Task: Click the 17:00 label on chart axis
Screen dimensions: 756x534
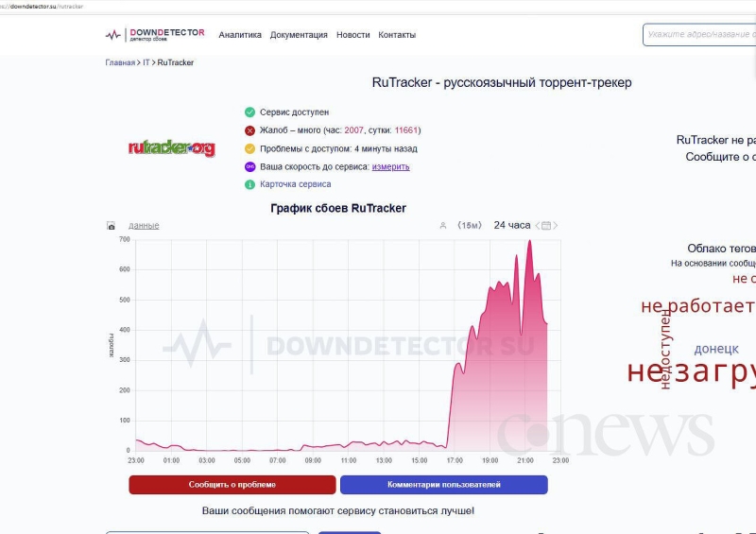Action: tap(455, 460)
